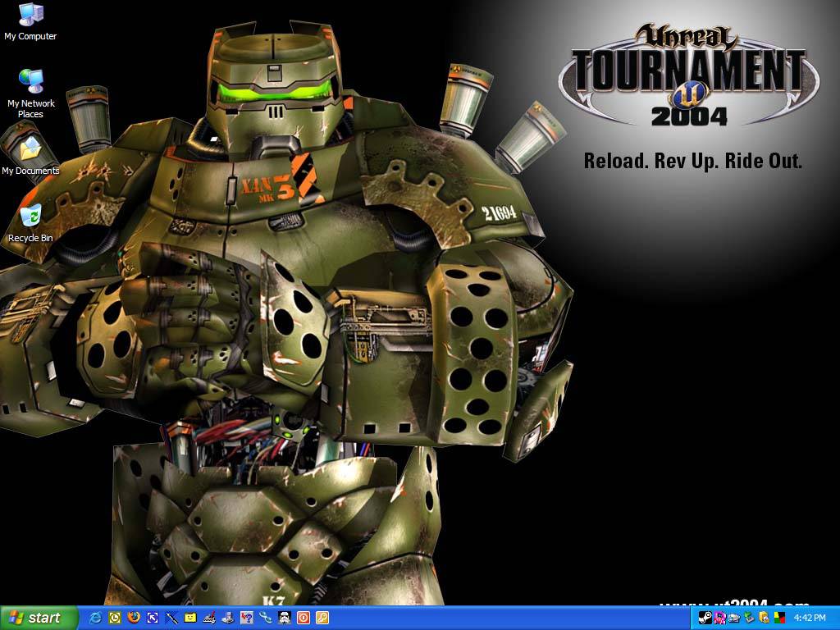Screen dimensions: 840x630
Task: Open Steam from the system tray
Action: click(x=705, y=618)
